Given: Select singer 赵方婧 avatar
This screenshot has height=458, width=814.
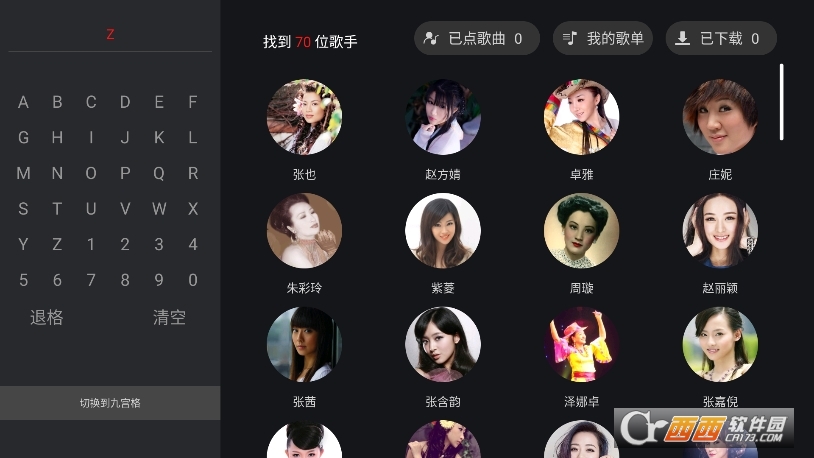Looking at the screenshot, I should [443, 117].
